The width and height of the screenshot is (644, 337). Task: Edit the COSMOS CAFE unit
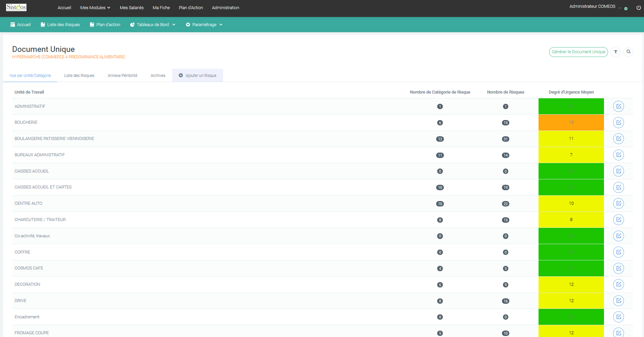tap(619, 268)
